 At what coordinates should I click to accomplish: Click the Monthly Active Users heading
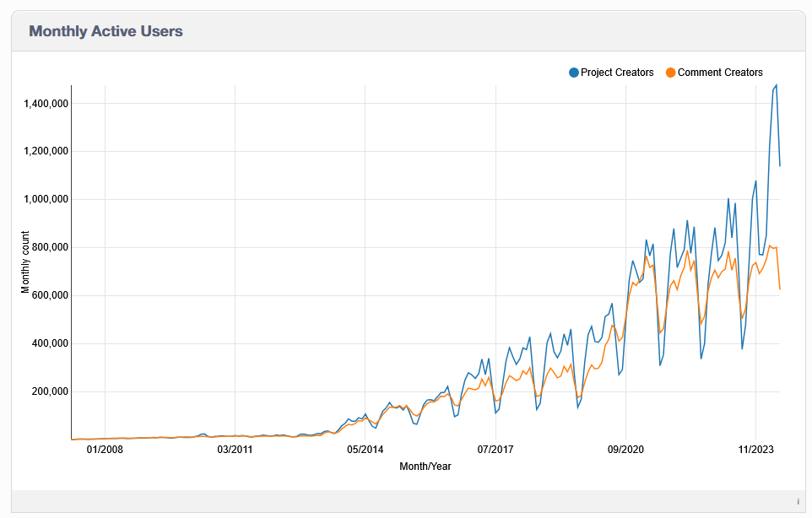(106, 31)
